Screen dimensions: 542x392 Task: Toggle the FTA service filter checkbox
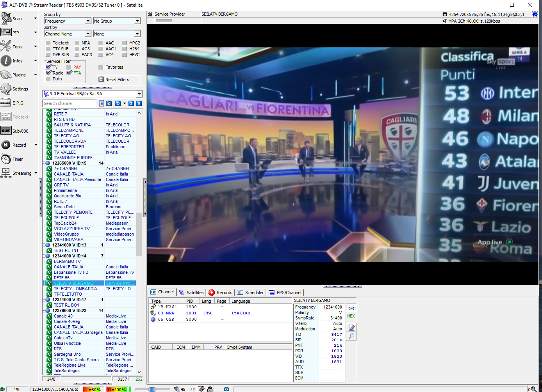click(69, 73)
